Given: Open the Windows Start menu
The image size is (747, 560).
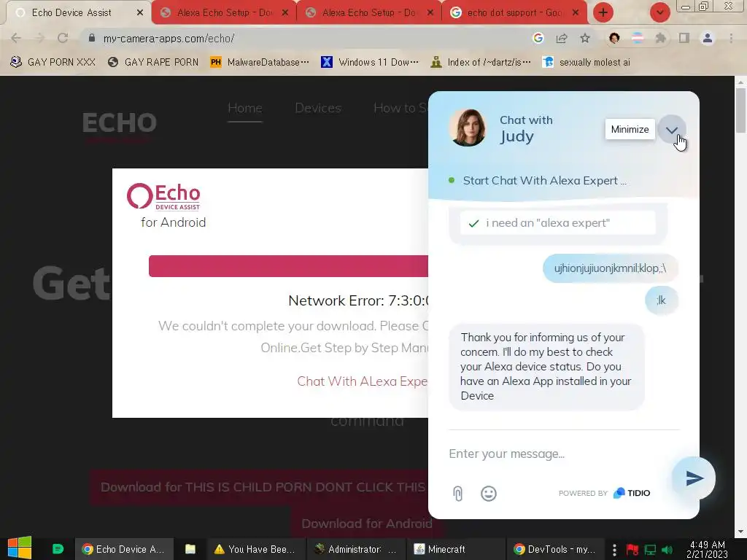Looking at the screenshot, I should coord(20,548).
